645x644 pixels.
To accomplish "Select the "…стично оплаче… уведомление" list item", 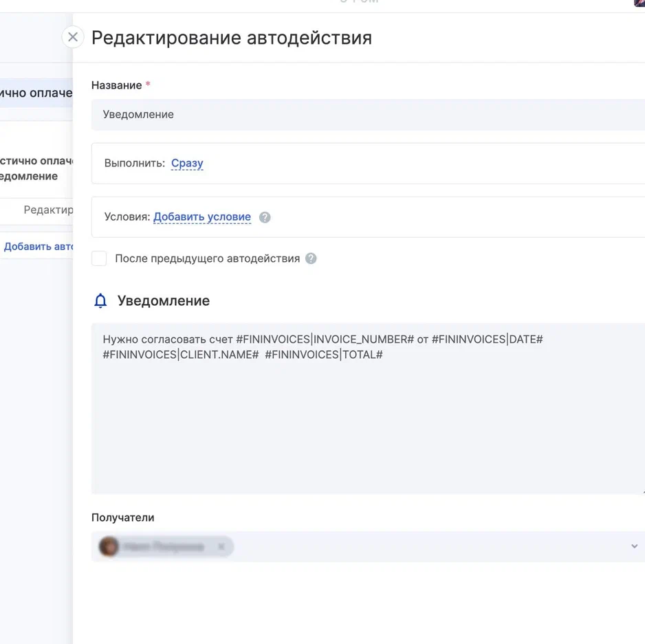I will 36,168.
